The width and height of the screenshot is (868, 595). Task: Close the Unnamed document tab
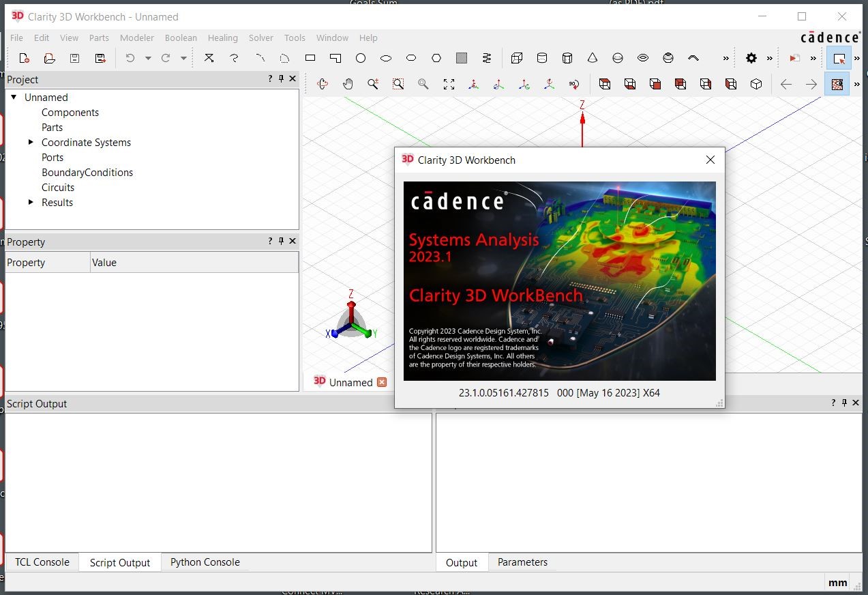(x=382, y=382)
